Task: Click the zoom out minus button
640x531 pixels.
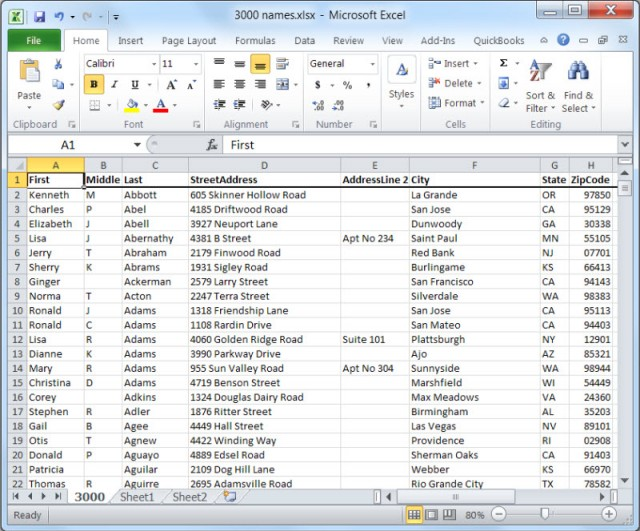Action: [x=498, y=514]
